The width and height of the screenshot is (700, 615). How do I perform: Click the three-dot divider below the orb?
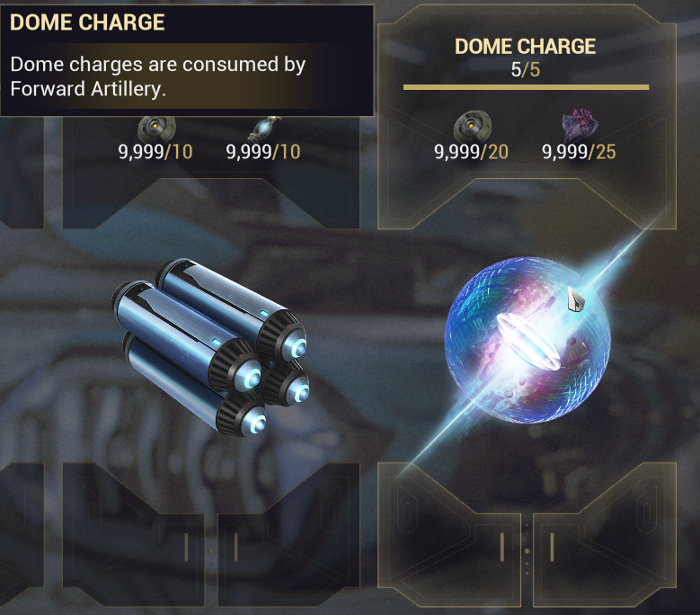[x=527, y=551]
